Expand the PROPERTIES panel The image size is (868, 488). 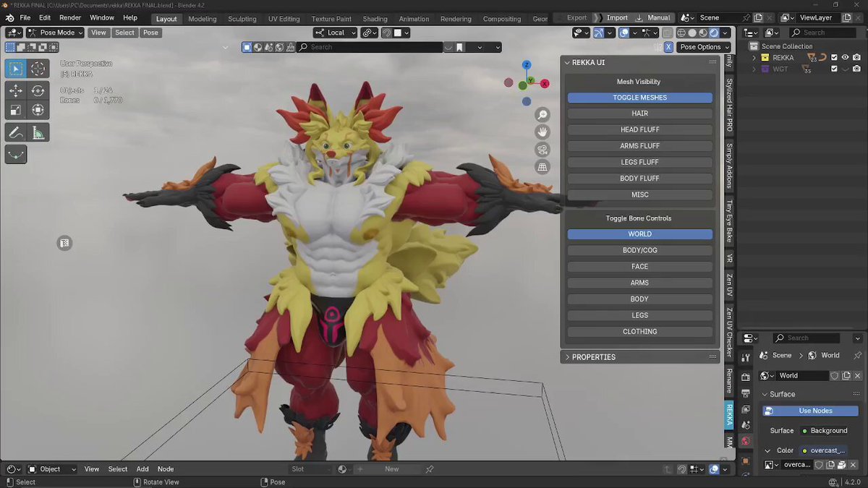[567, 357]
